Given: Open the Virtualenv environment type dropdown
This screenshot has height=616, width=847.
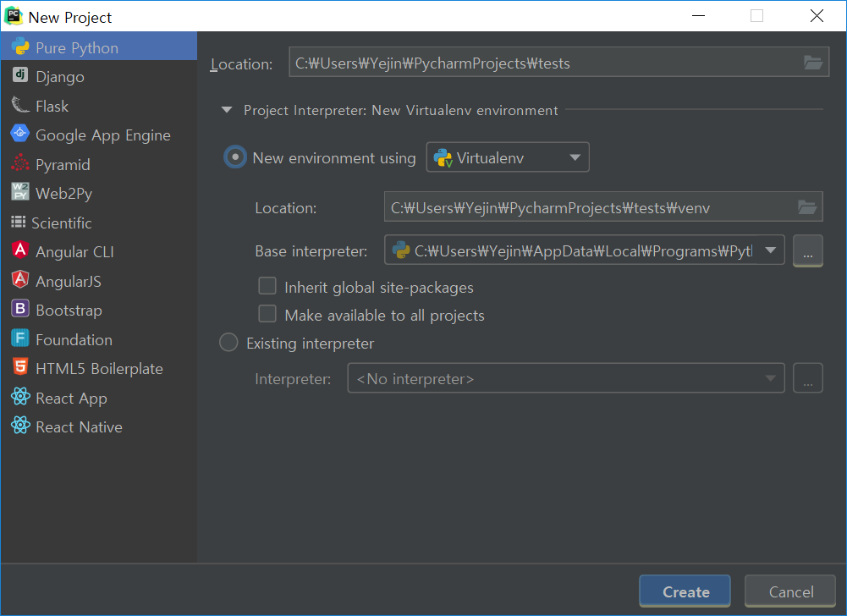Looking at the screenshot, I should (507, 157).
